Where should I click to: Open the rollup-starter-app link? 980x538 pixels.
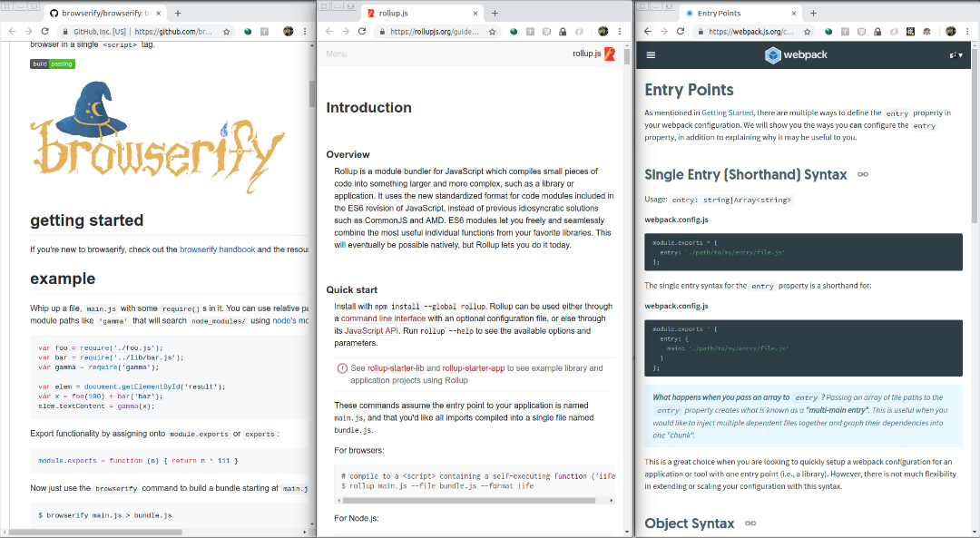(x=473, y=368)
